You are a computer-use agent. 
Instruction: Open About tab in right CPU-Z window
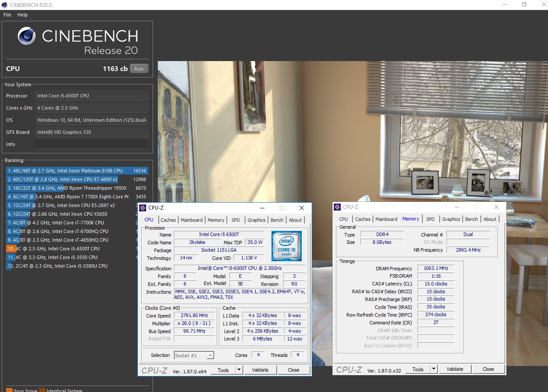click(x=490, y=219)
